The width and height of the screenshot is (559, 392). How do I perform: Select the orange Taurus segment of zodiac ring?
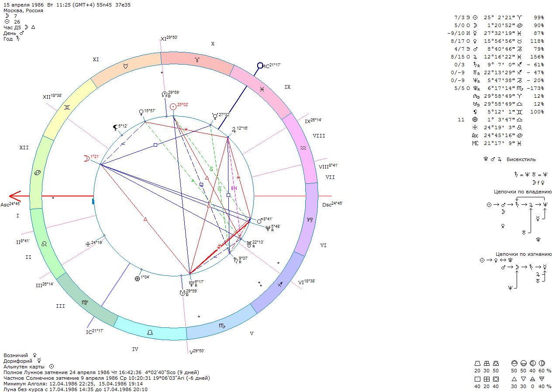point(125,65)
